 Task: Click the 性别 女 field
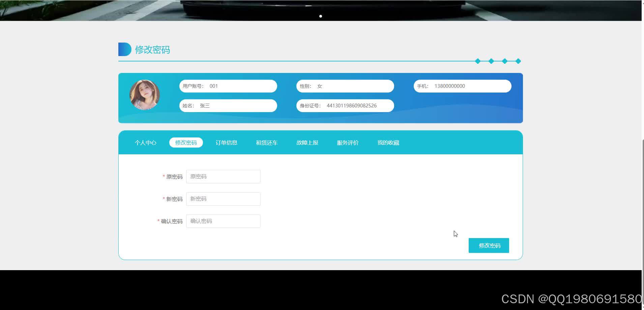345,86
